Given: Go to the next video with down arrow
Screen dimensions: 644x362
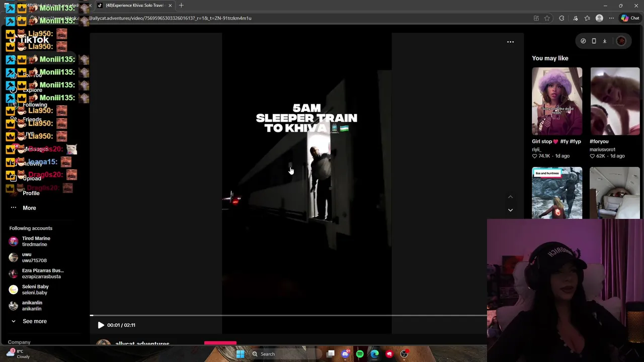Looking at the screenshot, I should coord(510,210).
